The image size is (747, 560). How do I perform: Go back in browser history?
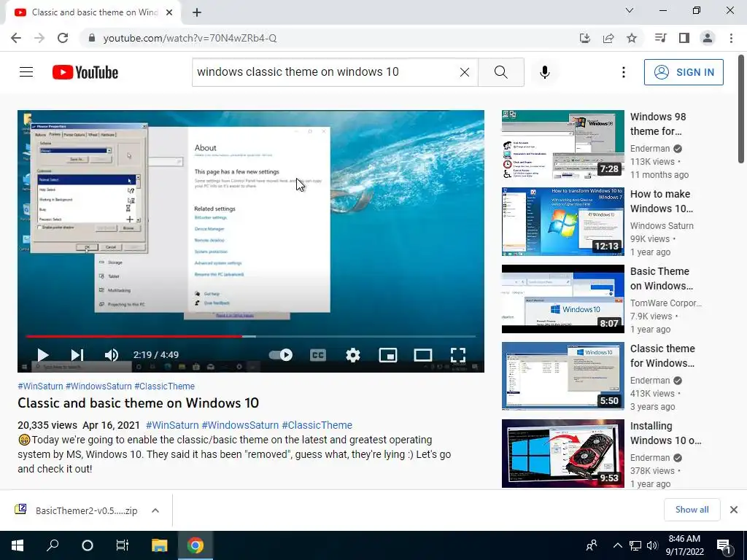click(16, 38)
